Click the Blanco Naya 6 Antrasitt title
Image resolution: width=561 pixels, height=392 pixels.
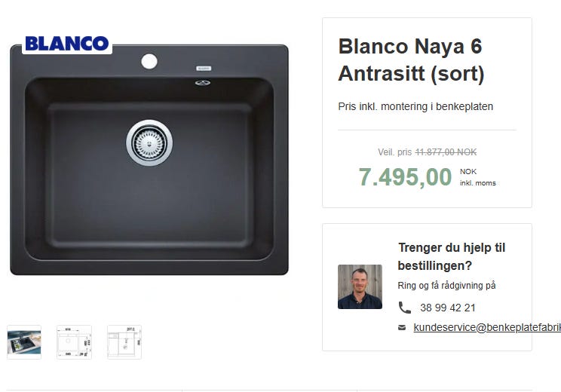[x=411, y=60]
